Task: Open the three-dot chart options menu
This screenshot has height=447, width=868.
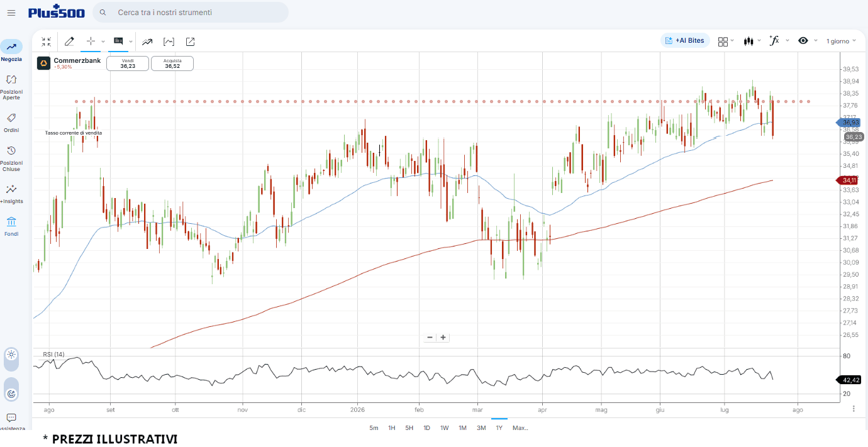Action: click(x=854, y=409)
